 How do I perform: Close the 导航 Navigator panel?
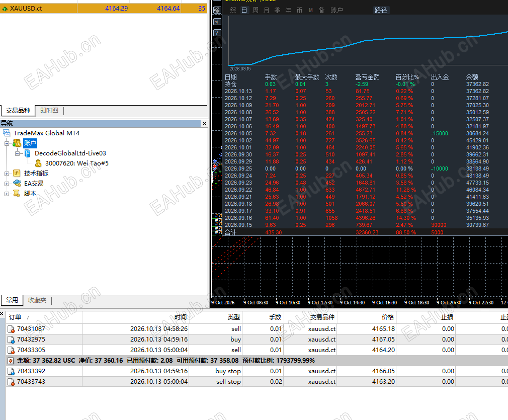click(204, 123)
